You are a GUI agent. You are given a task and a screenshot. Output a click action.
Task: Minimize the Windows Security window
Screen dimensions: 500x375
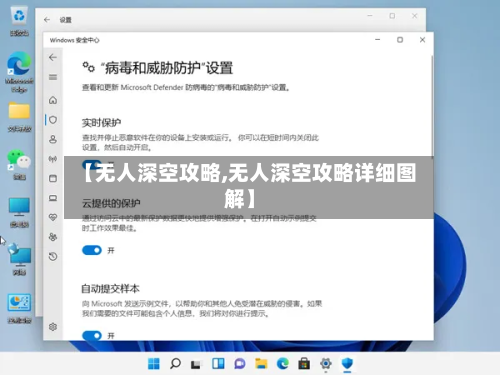378,40
